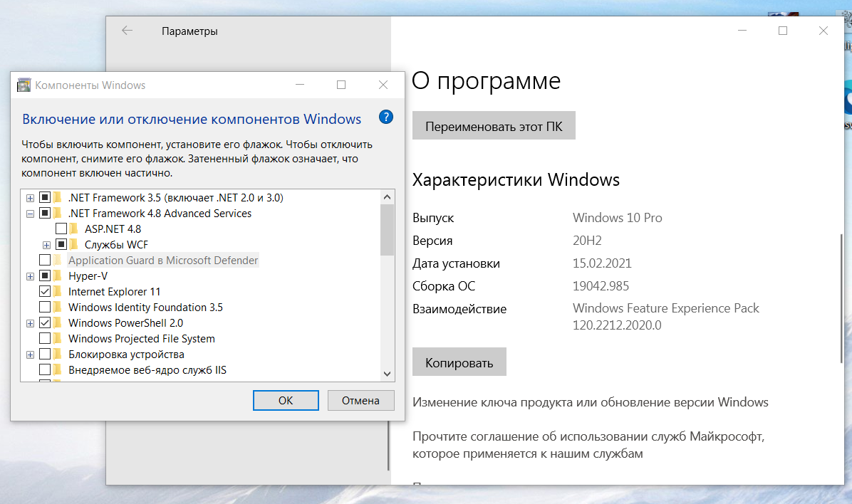Screen dimensions: 852x504
Task: Click feature list scrollbar up arrow
Action: coord(387,196)
